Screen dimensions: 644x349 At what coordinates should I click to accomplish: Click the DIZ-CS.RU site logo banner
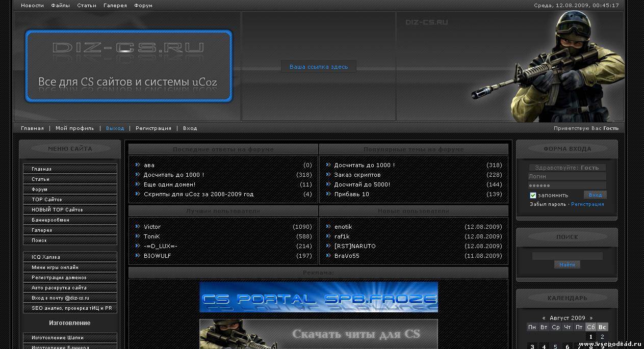tap(128, 66)
